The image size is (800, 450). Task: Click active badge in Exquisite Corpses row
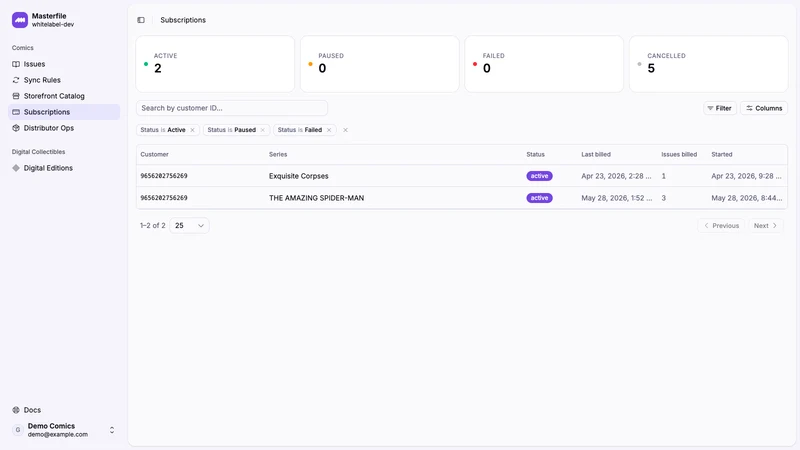tap(539, 176)
